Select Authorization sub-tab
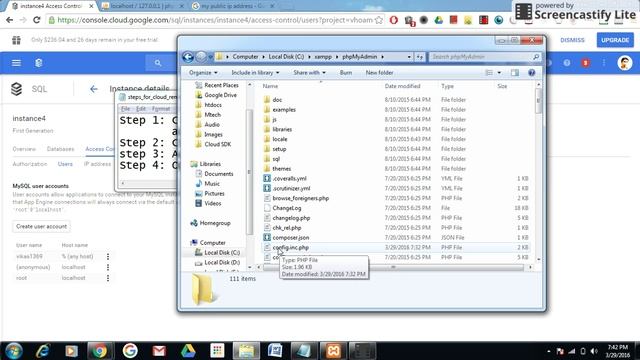Viewport: 640px width, 360px height. (x=30, y=164)
